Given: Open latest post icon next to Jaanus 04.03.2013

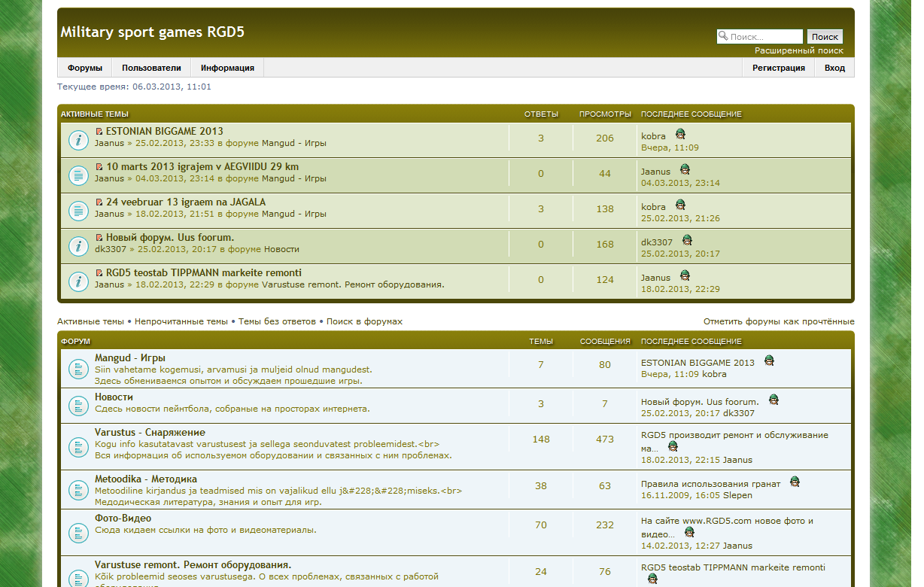Looking at the screenshot, I should tap(685, 169).
